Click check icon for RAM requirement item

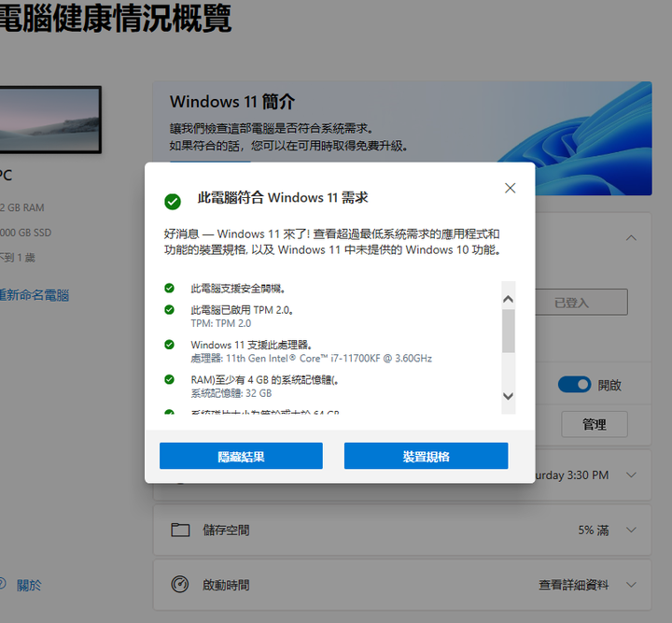[x=169, y=379]
